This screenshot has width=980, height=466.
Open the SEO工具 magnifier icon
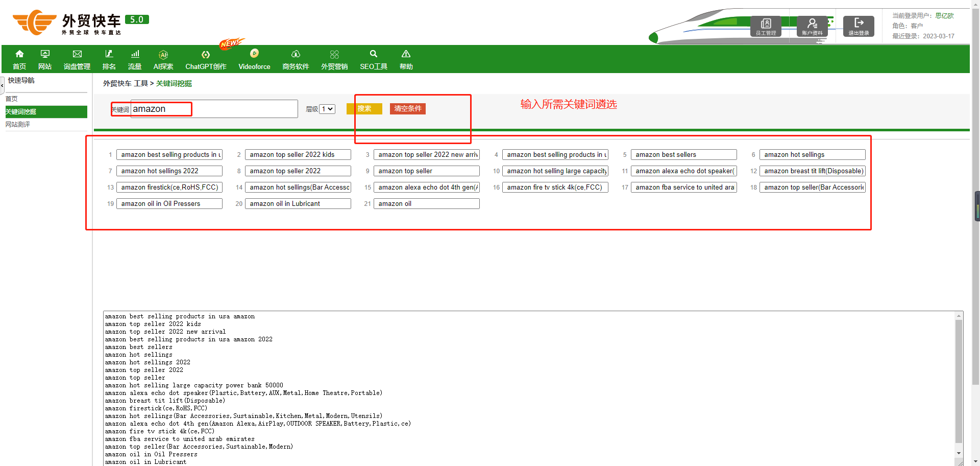[374, 54]
